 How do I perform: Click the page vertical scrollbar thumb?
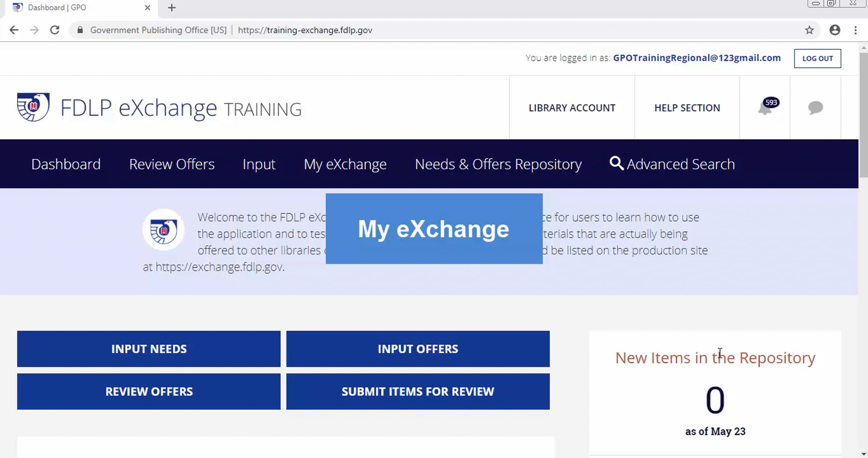point(864,115)
